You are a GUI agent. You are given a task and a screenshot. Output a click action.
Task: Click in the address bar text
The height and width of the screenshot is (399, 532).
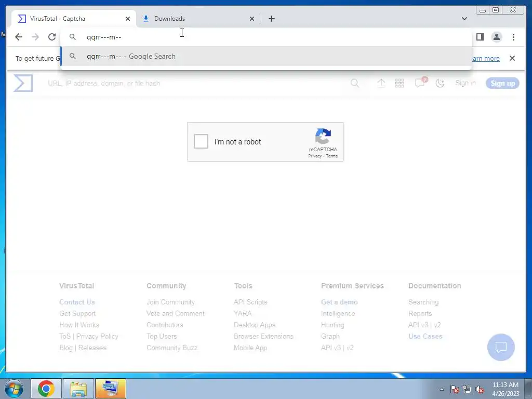[x=104, y=37]
